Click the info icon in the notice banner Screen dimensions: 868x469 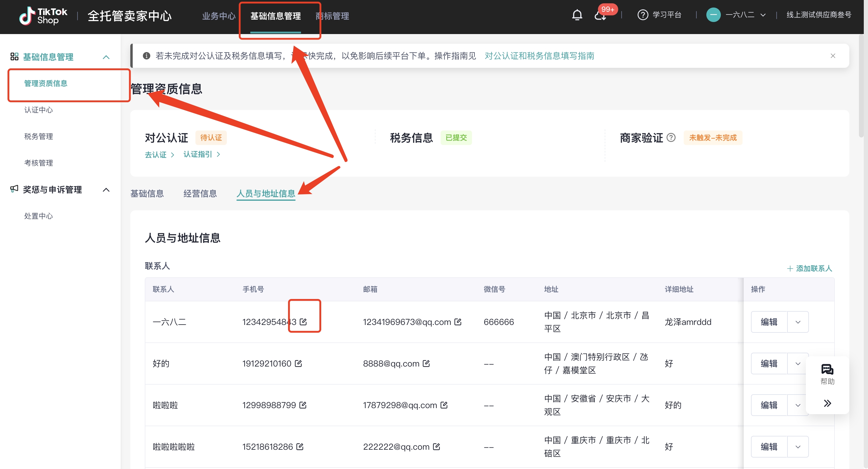pyautogui.click(x=146, y=56)
